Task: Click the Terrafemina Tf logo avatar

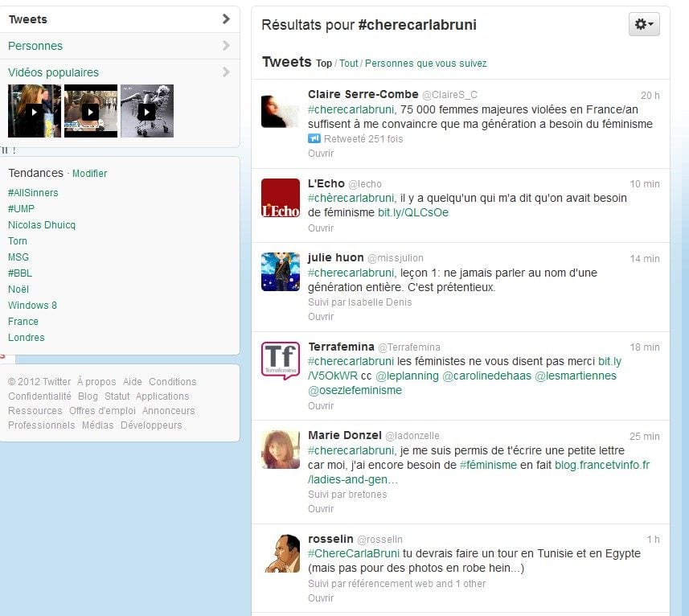Action: (x=280, y=360)
